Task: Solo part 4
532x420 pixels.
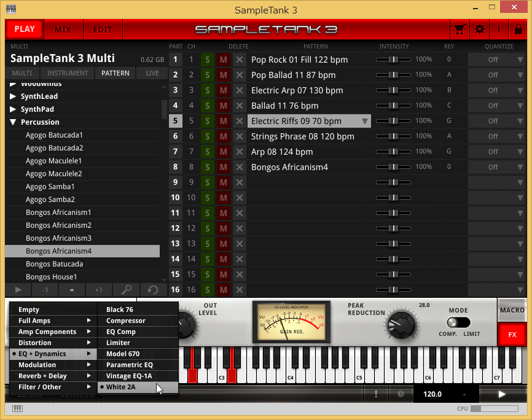Action: (x=207, y=106)
